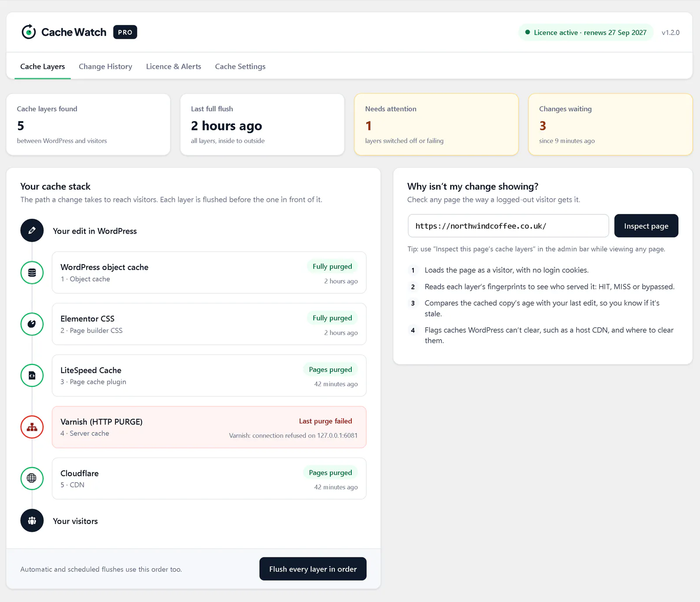
Task: Click the Pages purged badge for LiteSpeed Cache
Action: 330,370
